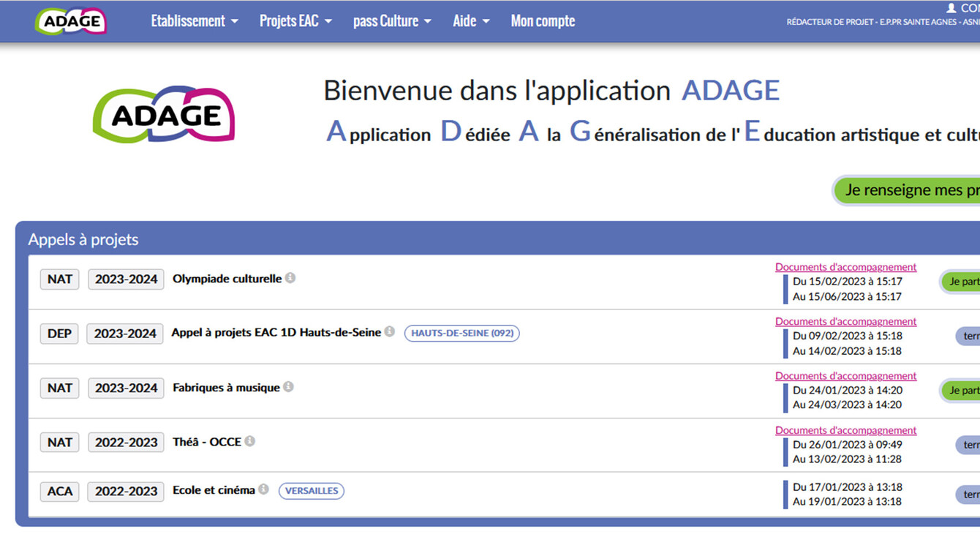
Task: Click the VERSAILLES tag
Action: pos(312,491)
